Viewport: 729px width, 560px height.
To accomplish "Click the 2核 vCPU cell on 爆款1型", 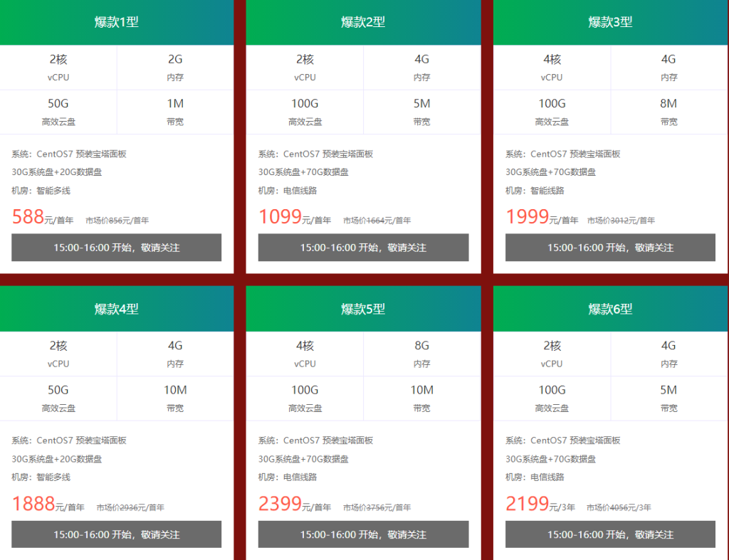I will point(59,67).
